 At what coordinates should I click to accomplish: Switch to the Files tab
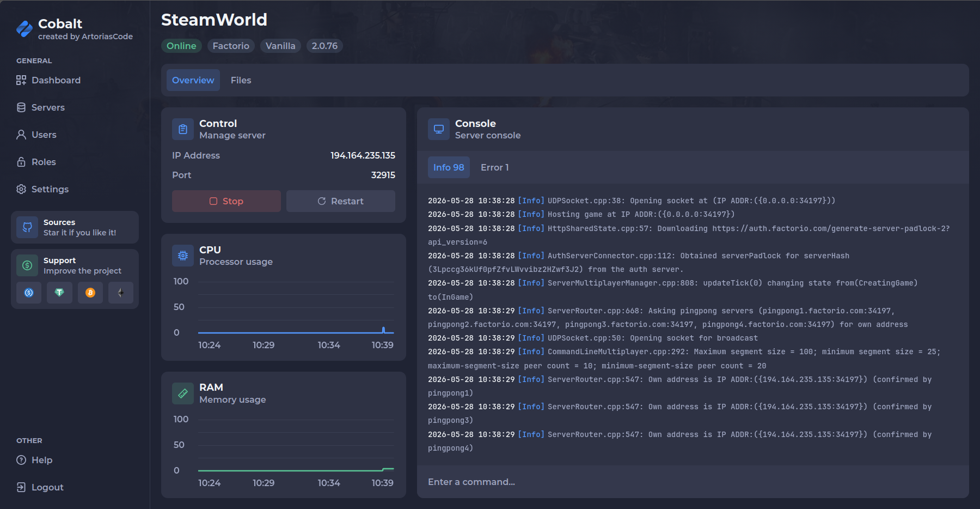pyautogui.click(x=241, y=80)
